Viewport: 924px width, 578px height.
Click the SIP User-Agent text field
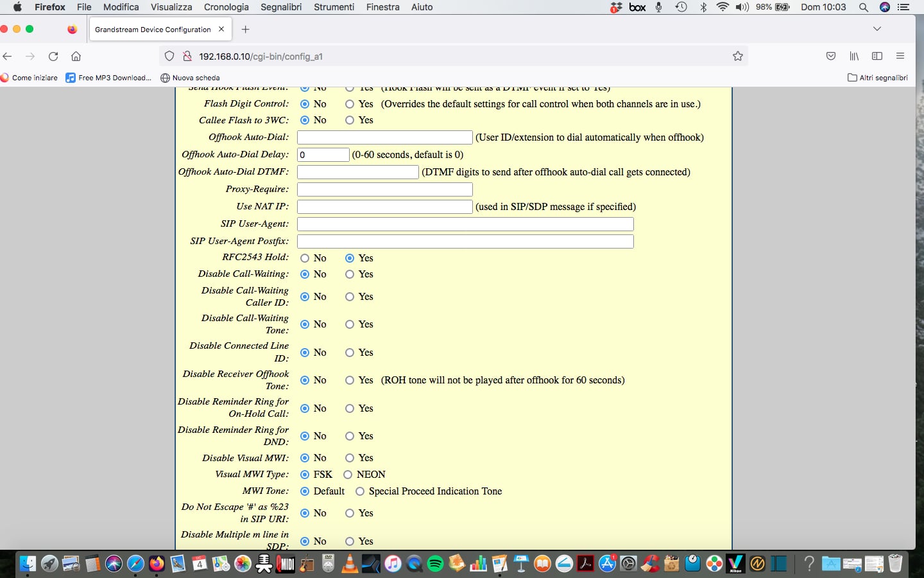click(x=465, y=224)
